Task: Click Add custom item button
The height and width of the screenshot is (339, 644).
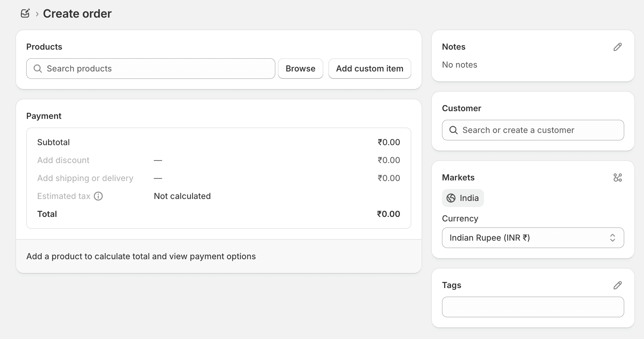Action: click(370, 69)
